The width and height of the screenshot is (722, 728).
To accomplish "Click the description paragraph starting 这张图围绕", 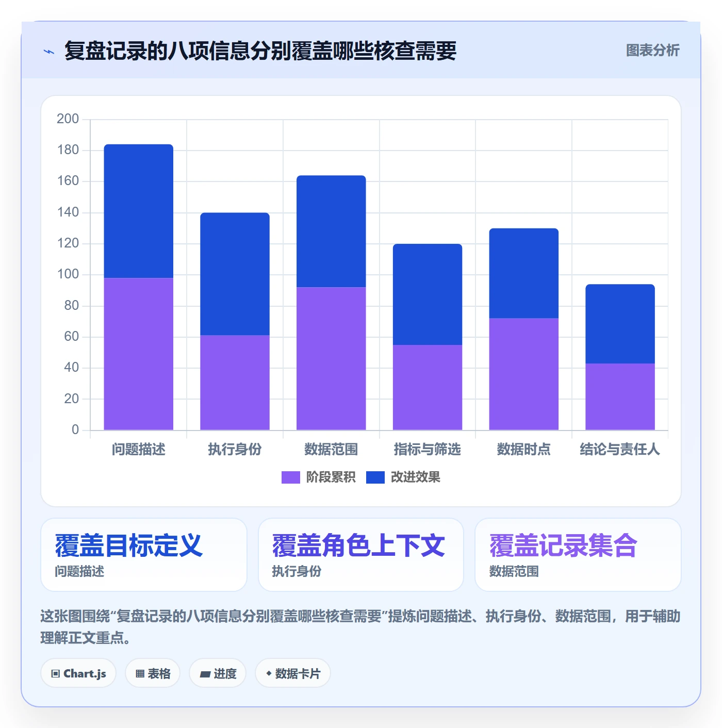I will coord(360,627).
